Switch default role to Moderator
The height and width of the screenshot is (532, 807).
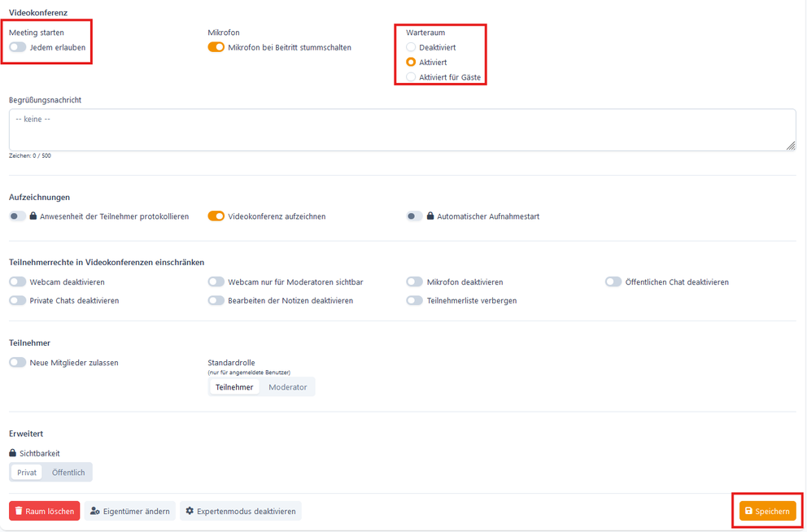tap(287, 387)
